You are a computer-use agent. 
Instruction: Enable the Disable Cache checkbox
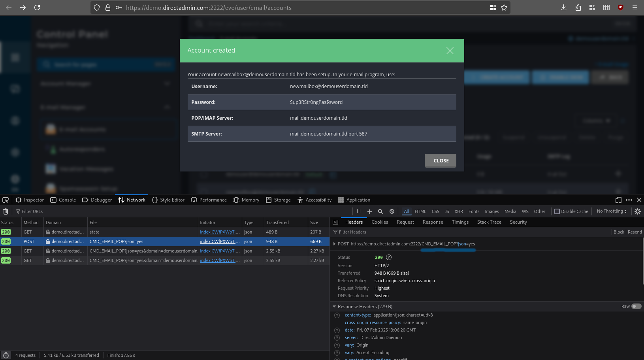click(x=557, y=211)
